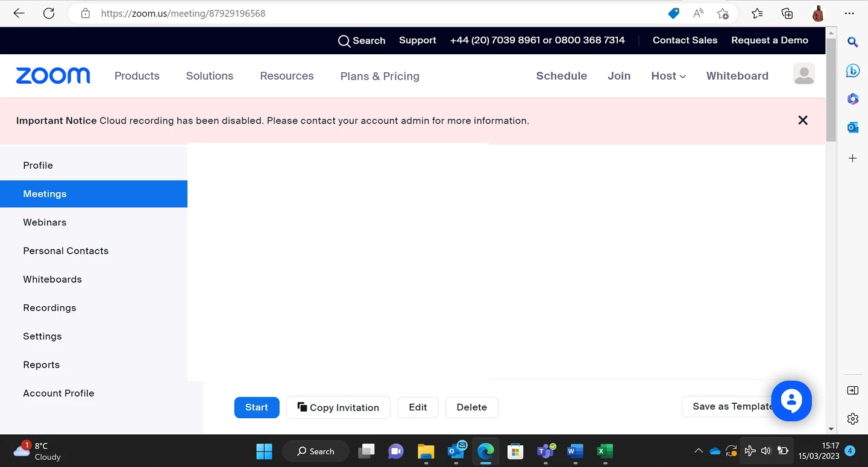Screen dimensions: 868x467
Task: Add a sidebar app with plus icon
Action: (852, 158)
